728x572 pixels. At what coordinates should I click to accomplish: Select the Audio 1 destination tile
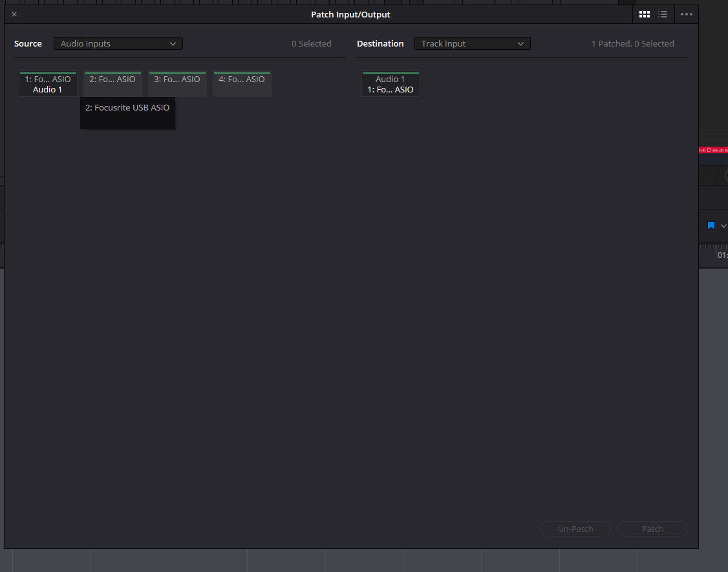click(x=391, y=84)
